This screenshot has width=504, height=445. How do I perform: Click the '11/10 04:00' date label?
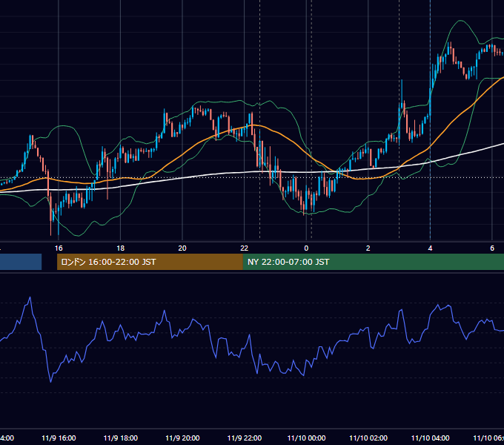[x=431, y=438]
